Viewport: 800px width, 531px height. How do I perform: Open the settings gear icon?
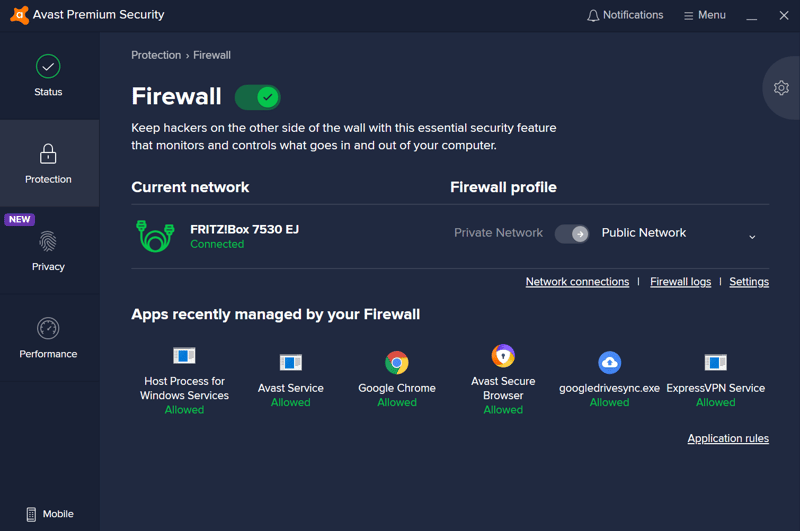pos(781,88)
